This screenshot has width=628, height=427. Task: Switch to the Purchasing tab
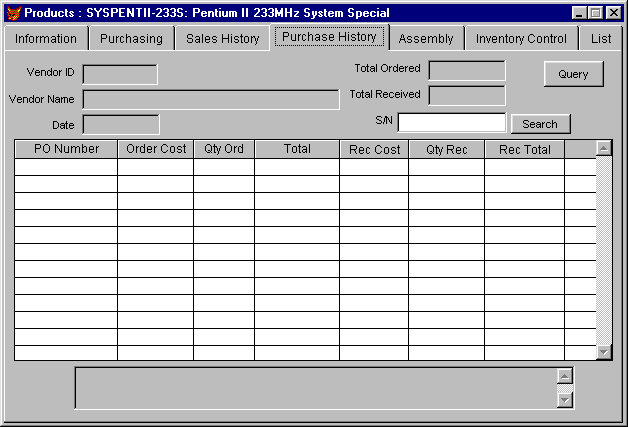(131, 39)
